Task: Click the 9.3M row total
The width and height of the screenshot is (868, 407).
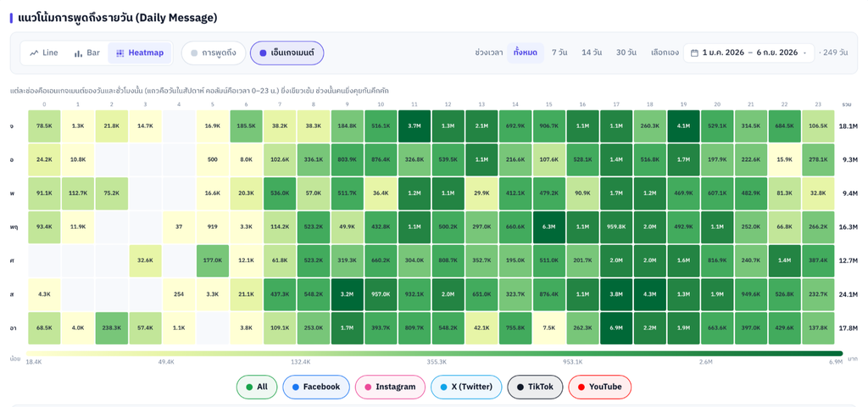Action: [x=849, y=160]
